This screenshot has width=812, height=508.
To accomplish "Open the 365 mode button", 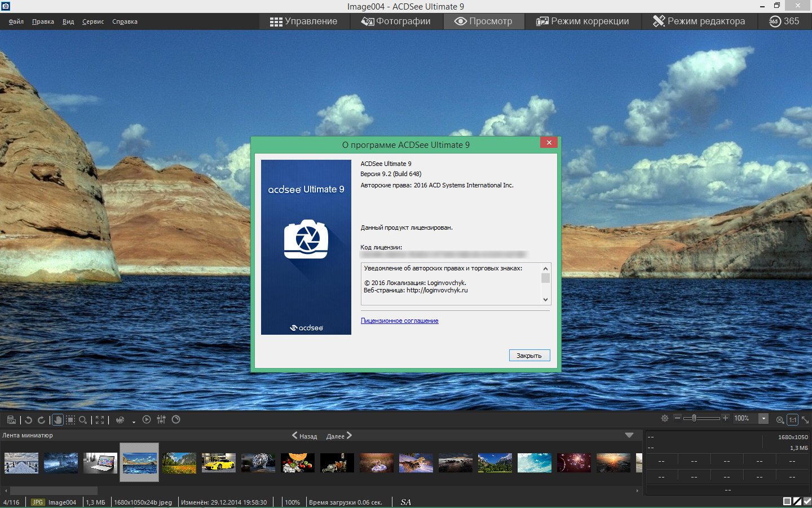I will 784,21.
